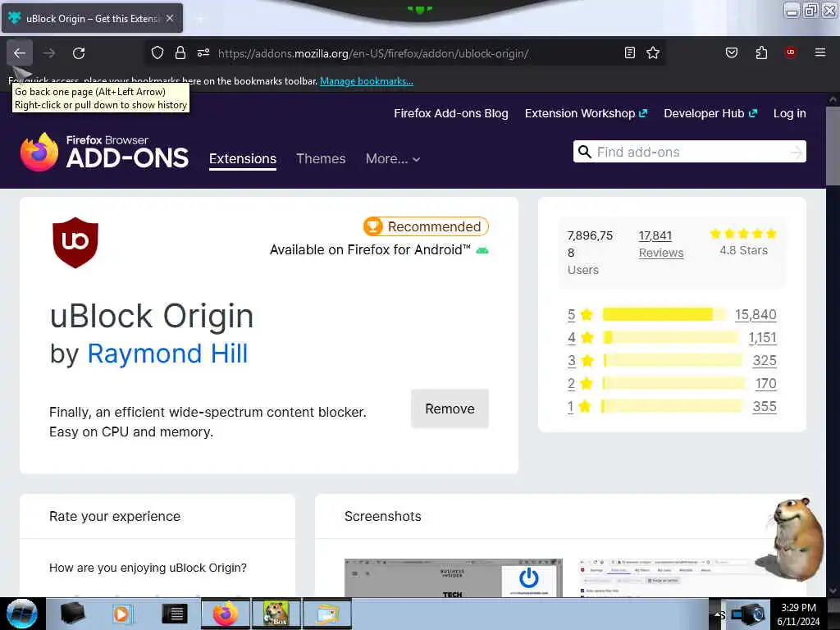
Task: Click the 4.8 Stars text
Action: [743, 251]
